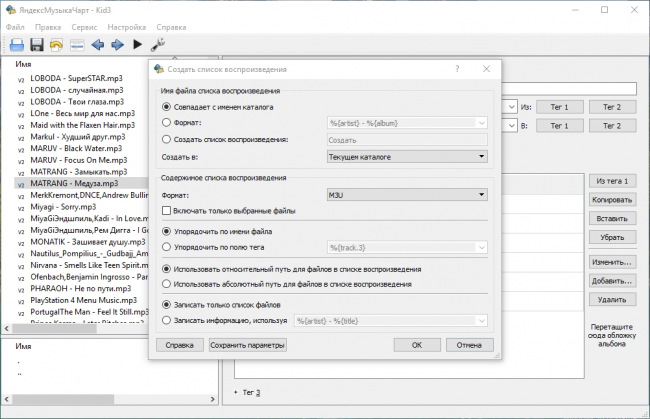Click the directory list right scroll arrow
650x419 pixels.
click(x=213, y=399)
